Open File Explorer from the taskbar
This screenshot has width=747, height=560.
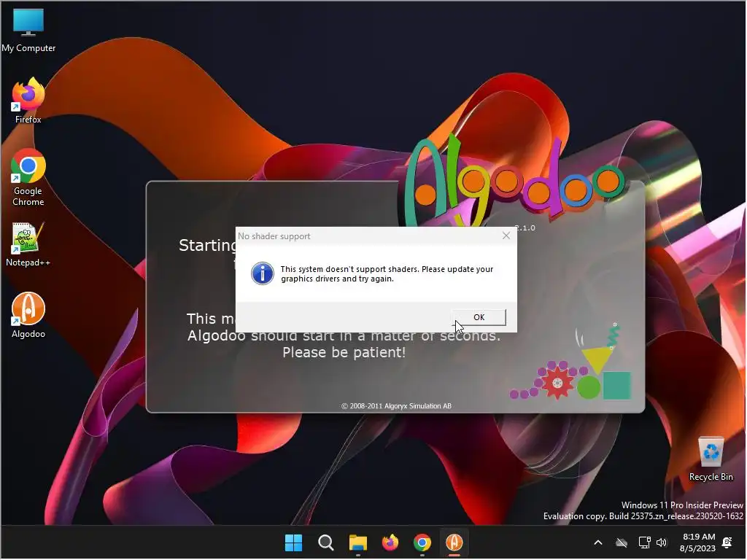[x=357, y=542]
